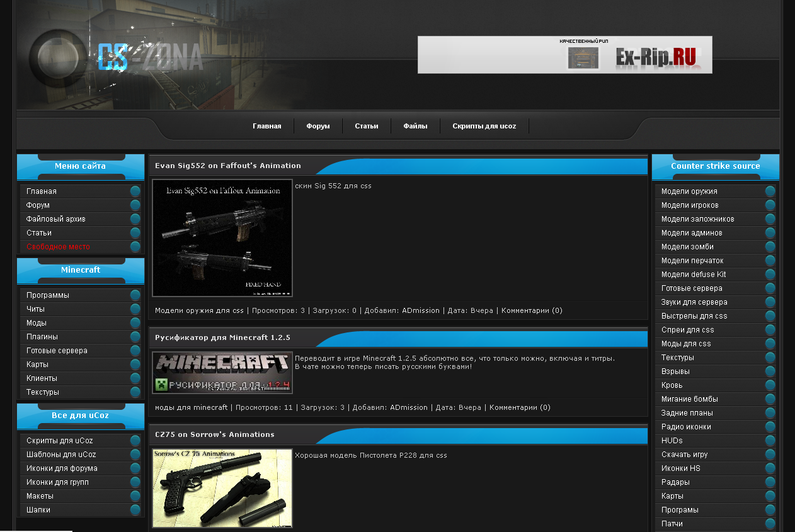Viewport: 795px width, 532px height.
Task: Open the Evan Sig552 on Faffout's Animation post title
Action: point(228,166)
